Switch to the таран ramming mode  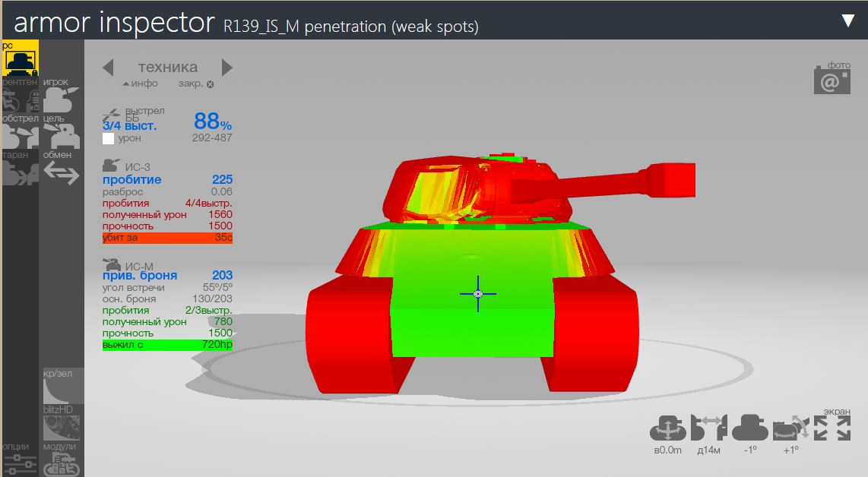(x=20, y=168)
